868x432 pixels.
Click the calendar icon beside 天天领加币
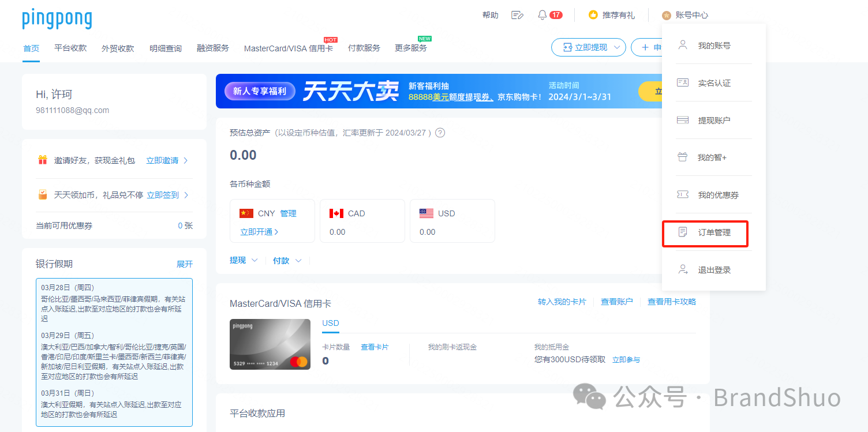[43, 194]
